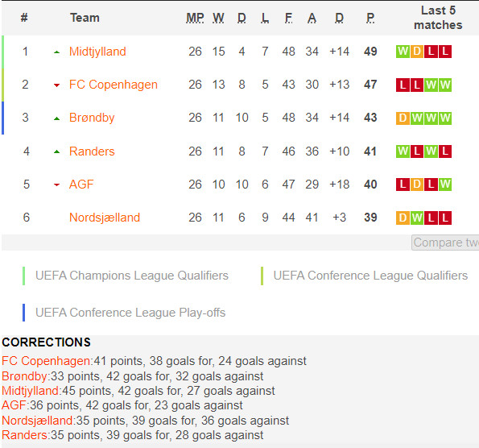Click the Compare two teams button

[x=445, y=243]
